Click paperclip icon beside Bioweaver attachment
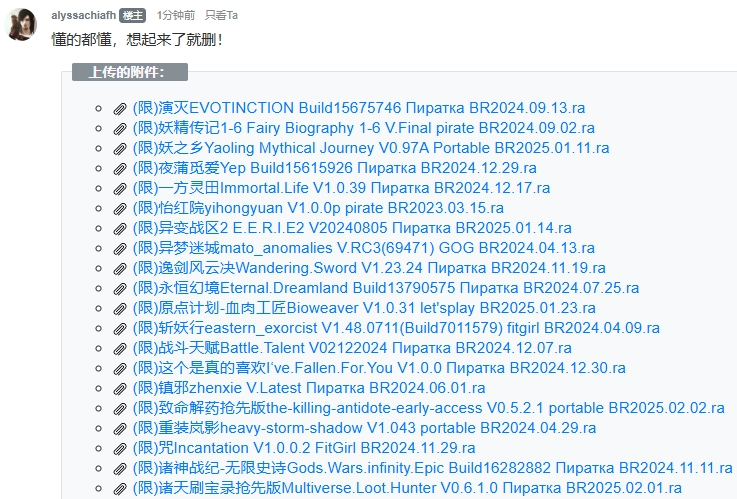 point(120,309)
